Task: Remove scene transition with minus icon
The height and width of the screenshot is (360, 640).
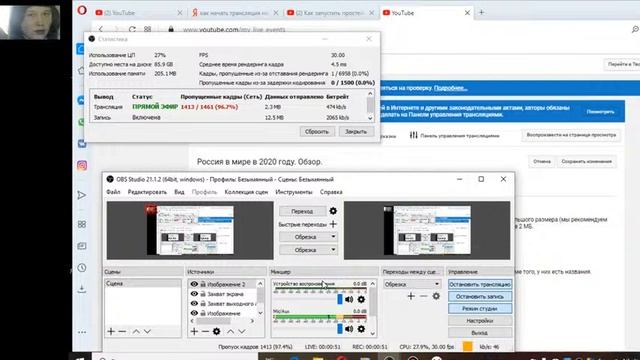Action: click(x=424, y=296)
